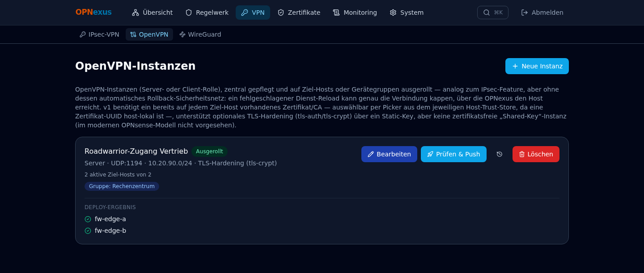The image size is (644, 273).
Task: Delete the instance with Löschen
Action: [536, 154]
